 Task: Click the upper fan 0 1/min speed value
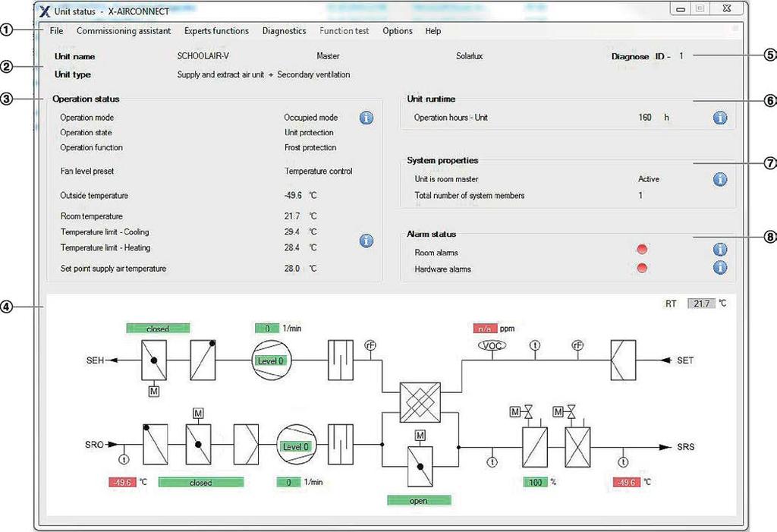click(x=267, y=328)
